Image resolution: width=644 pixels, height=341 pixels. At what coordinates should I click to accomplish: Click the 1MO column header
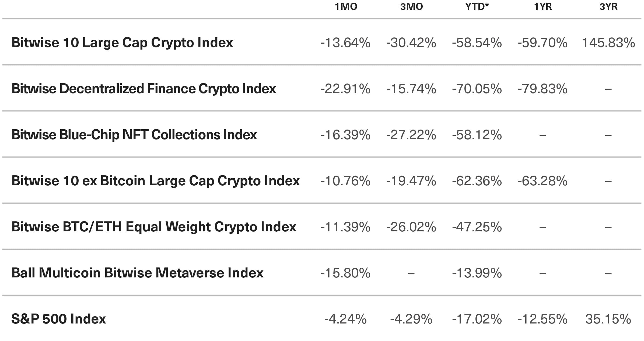click(346, 6)
